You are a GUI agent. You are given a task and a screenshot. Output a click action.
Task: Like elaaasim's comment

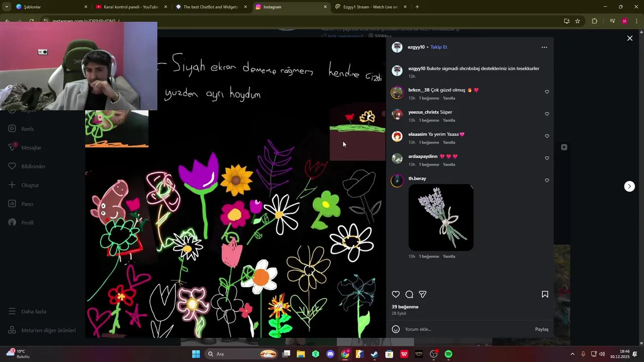pyautogui.click(x=547, y=136)
